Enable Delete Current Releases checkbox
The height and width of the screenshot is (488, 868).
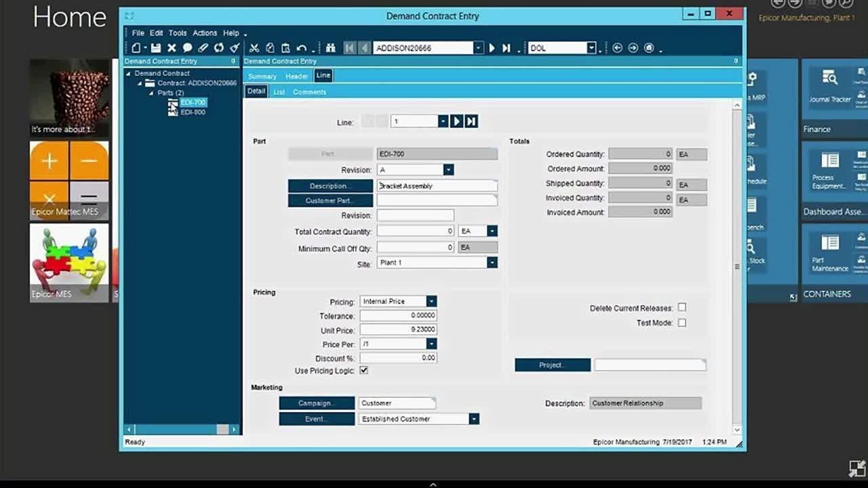[x=682, y=308]
